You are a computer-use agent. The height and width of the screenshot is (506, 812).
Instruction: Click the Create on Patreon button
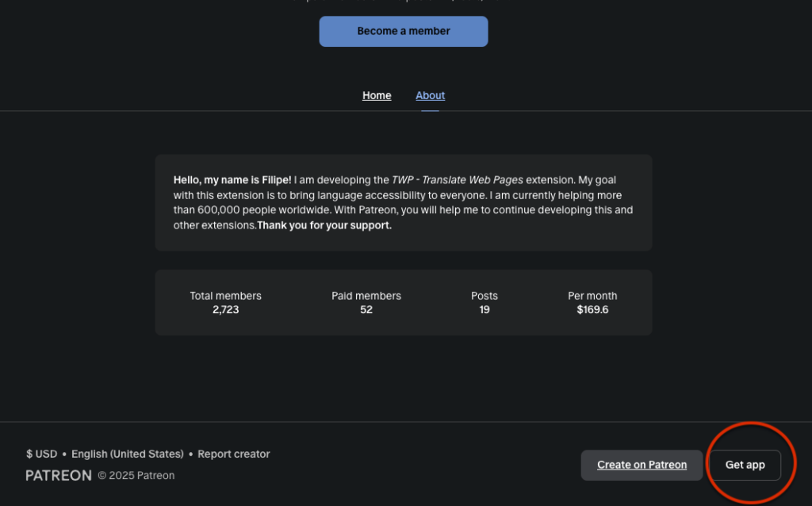coord(642,466)
